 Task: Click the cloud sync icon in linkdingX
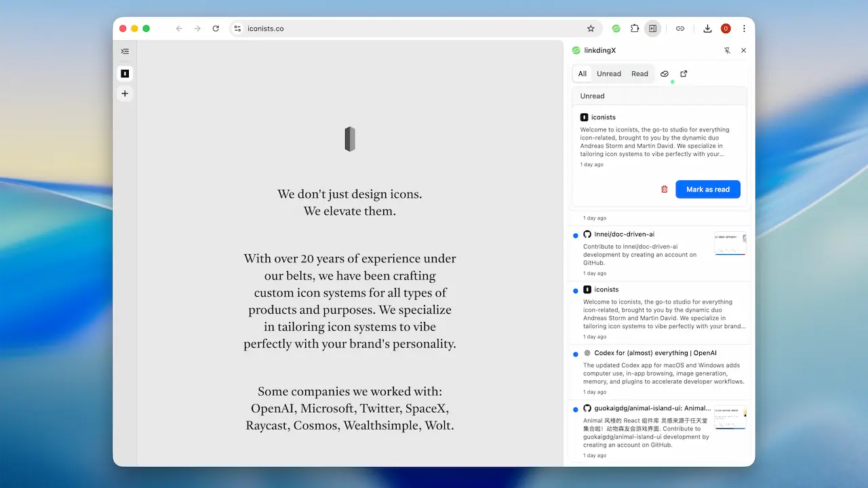tap(665, 74)
